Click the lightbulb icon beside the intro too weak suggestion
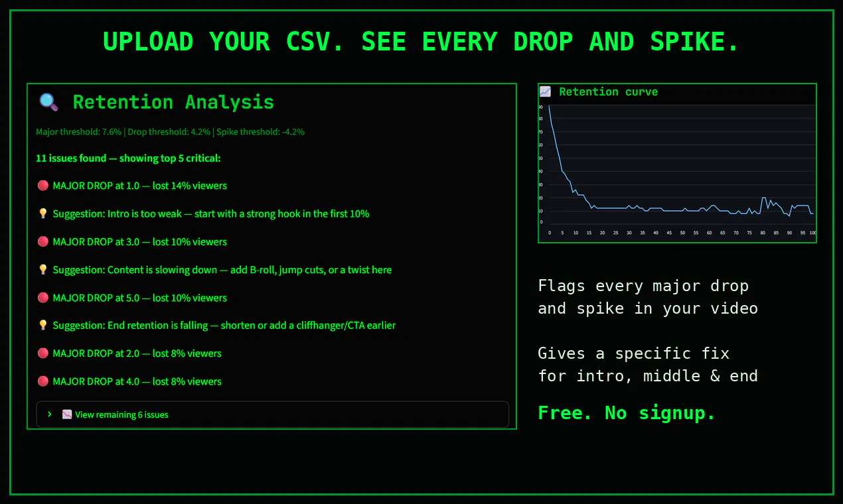Image resolution: width=843 pixels, height=504 pixels. (x=42, y=214)
